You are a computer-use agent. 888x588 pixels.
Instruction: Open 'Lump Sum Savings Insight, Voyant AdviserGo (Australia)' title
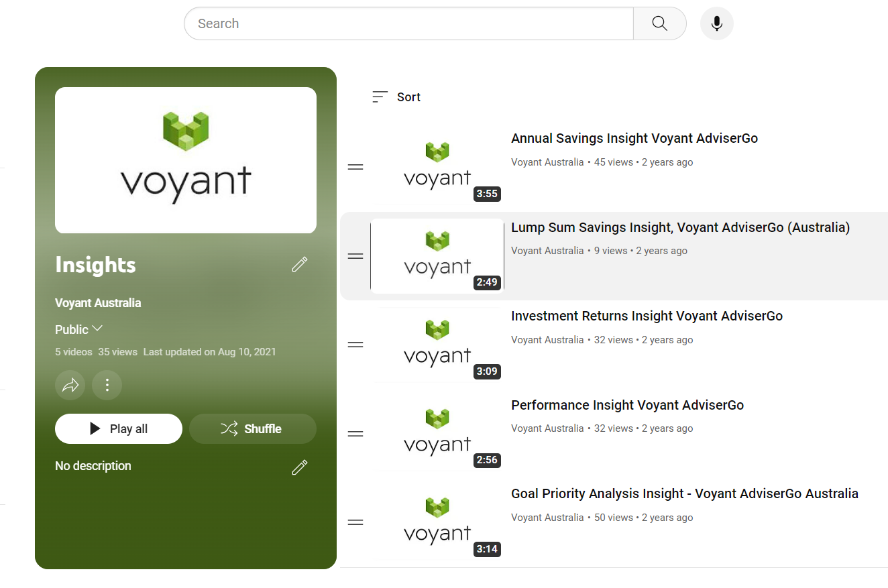(x=681, y=228)
